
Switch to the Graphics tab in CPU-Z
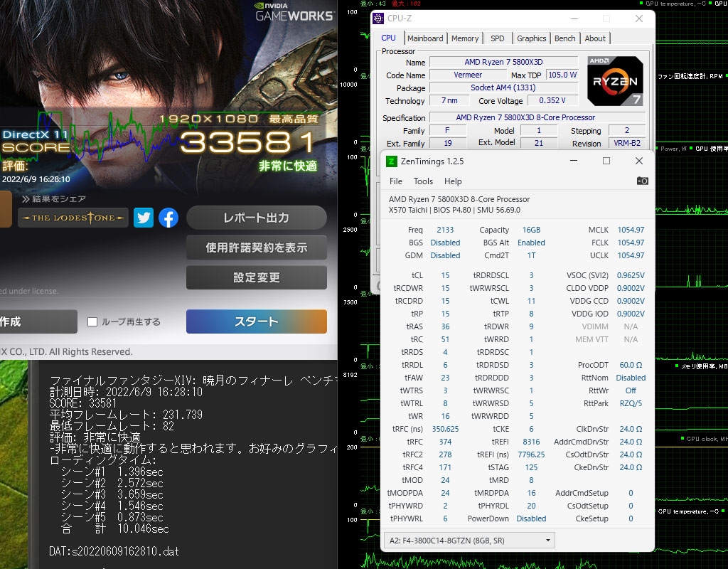click(x=531, y=38)
